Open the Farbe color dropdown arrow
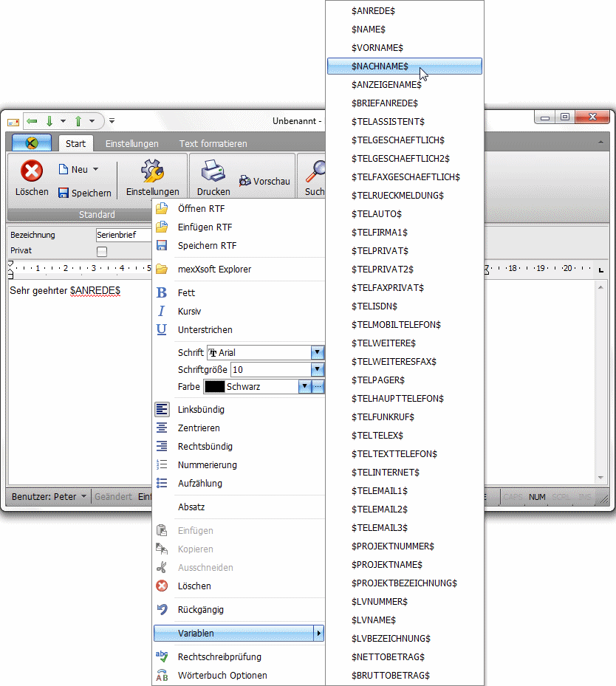Image resolution: width=616 pixels, height=686 pixels. (x=305, y=387)
